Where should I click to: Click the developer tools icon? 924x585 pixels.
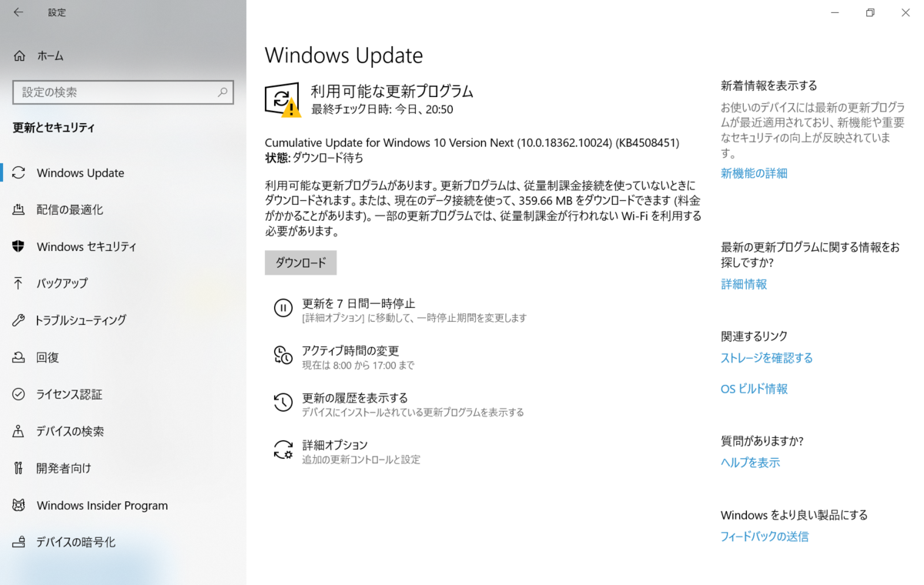coord(19,468)
